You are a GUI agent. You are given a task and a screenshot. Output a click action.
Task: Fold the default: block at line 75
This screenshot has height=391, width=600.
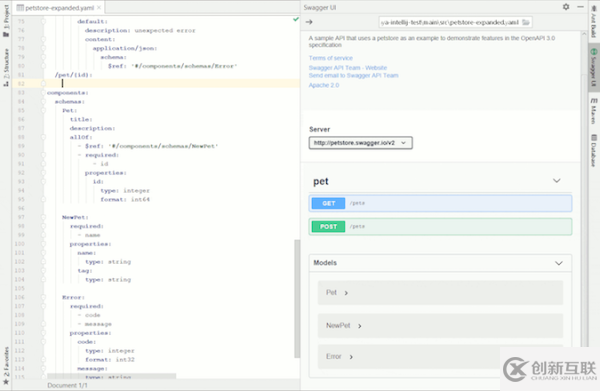pyautogui.click(x=43, y=21)
